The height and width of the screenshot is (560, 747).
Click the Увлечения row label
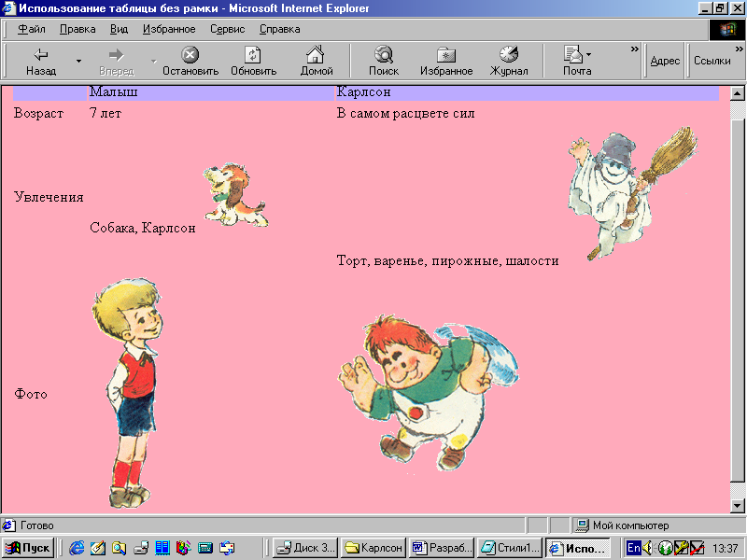[x=49, y=197]
